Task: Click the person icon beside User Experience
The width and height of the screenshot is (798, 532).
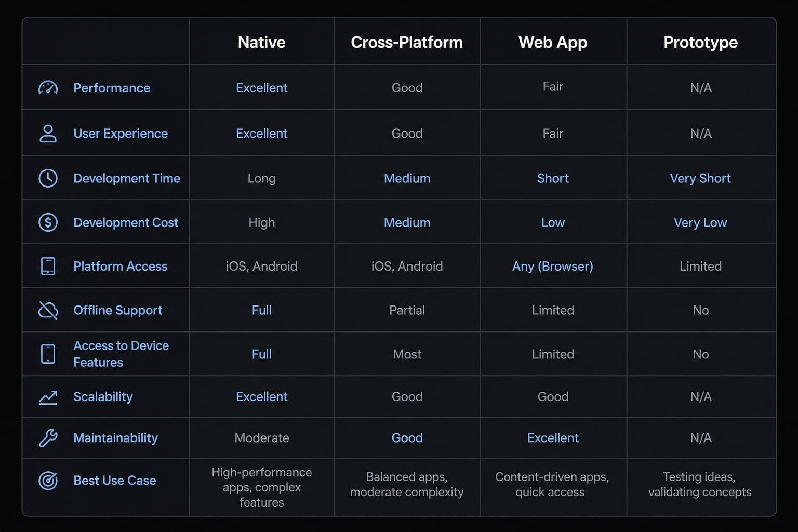Action: (48, 134)
